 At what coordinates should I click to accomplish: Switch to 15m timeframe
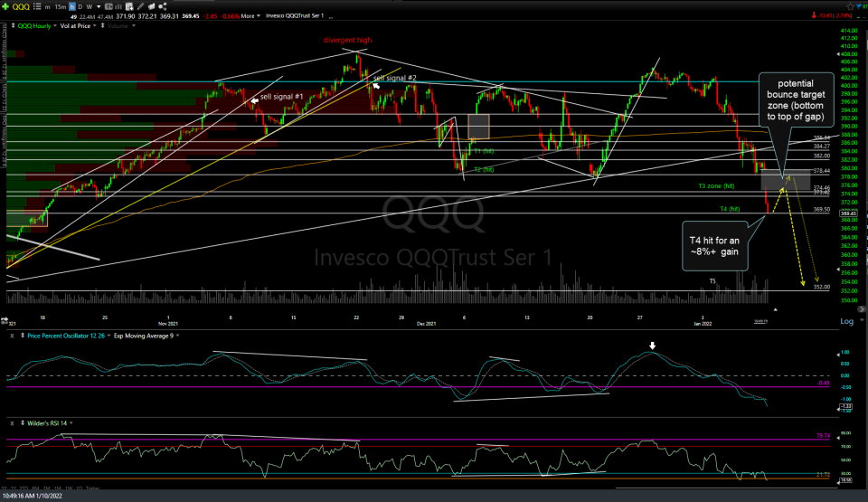61,7
